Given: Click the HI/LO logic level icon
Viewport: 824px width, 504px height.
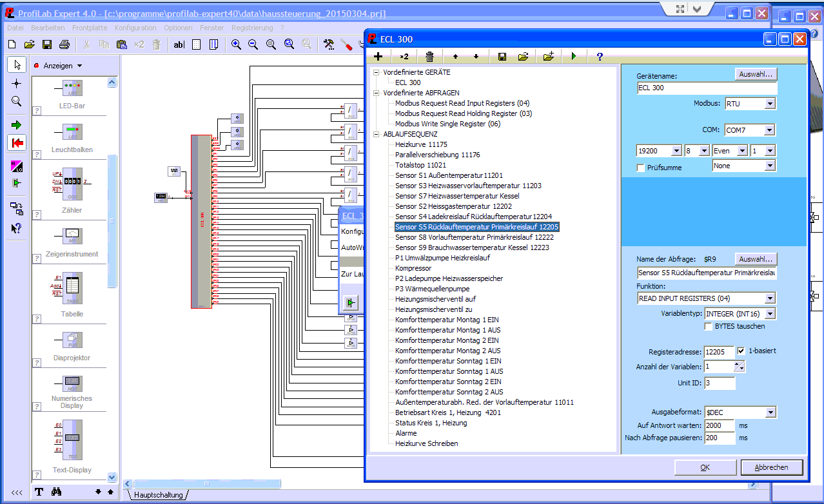Looking at the screenshot, I should (x=17, y=166).
